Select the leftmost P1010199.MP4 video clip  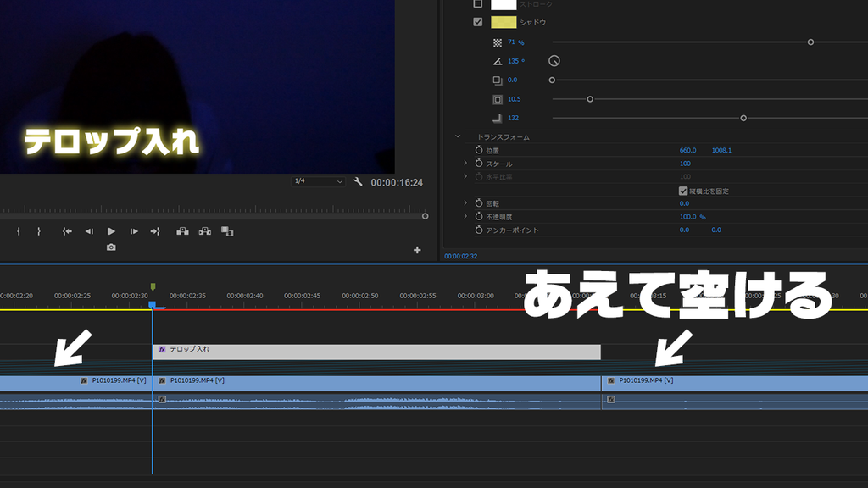(75, 384)
